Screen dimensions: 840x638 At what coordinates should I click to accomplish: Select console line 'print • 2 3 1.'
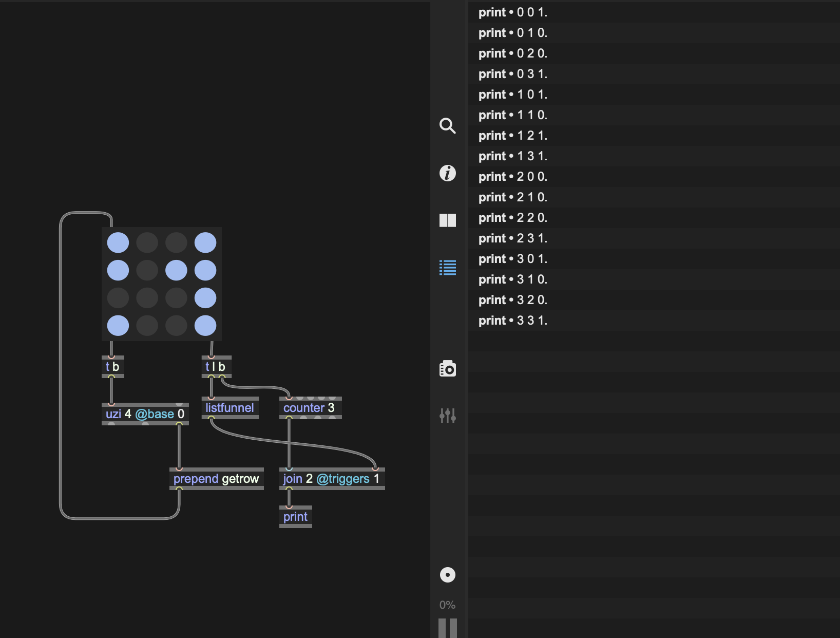(x=512, y=238)
